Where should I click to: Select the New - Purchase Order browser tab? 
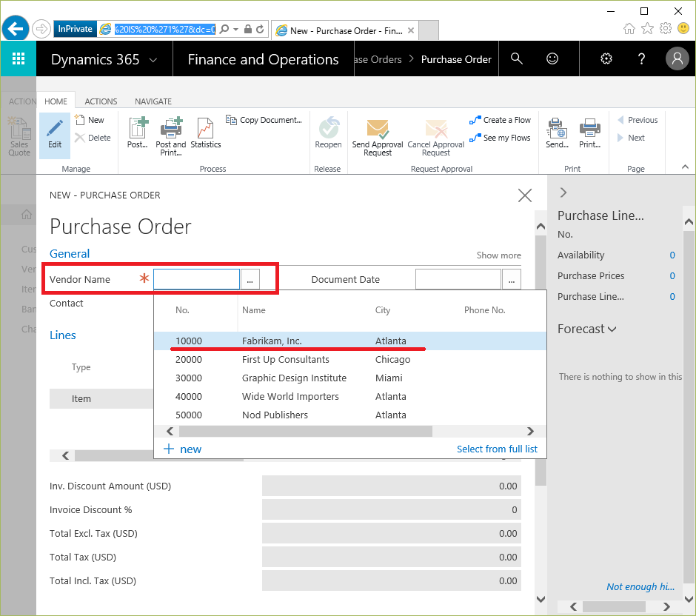coord(345,30)
